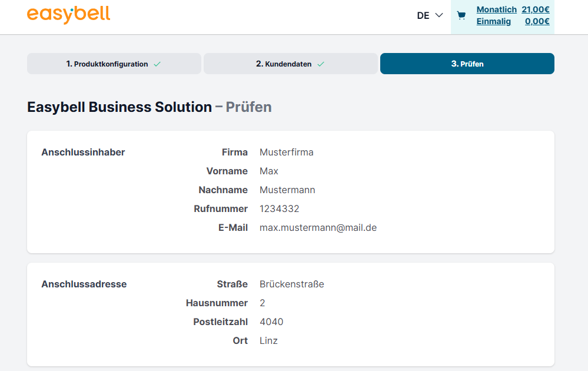This screenshot has width=588, height=371.
Task: Click the Anschlussinhaber section title
Action: coord(83,153)
